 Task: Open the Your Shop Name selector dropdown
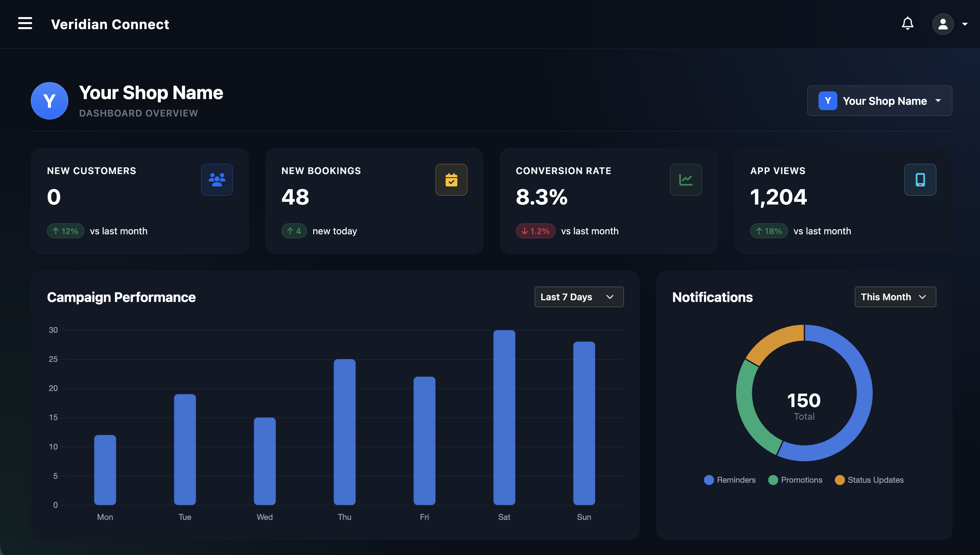tap(879, 101)
